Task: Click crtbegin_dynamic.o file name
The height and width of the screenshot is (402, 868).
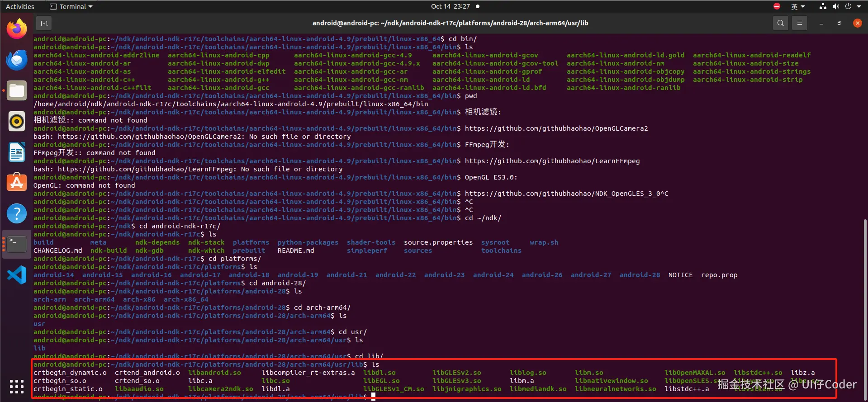Action: tap(70, 373)
